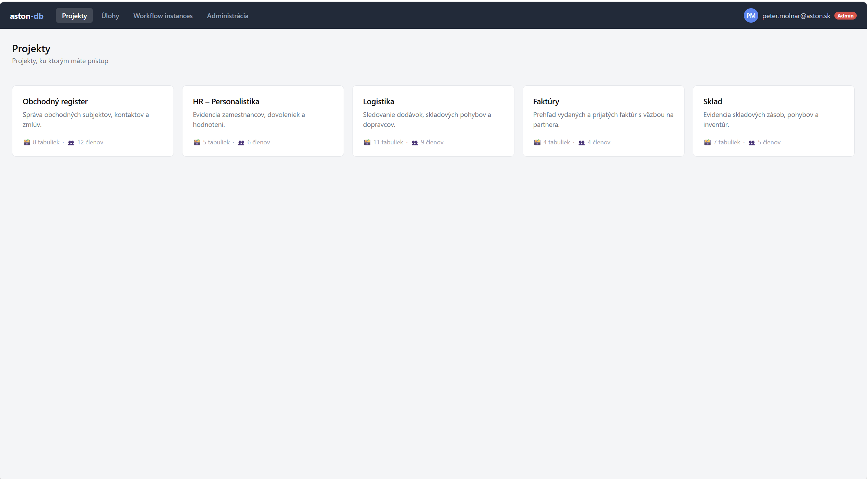Image resolution: width=868 pixels, height=479 pixels.
Task: Click the aston-db logo
Action: point(26,16)
